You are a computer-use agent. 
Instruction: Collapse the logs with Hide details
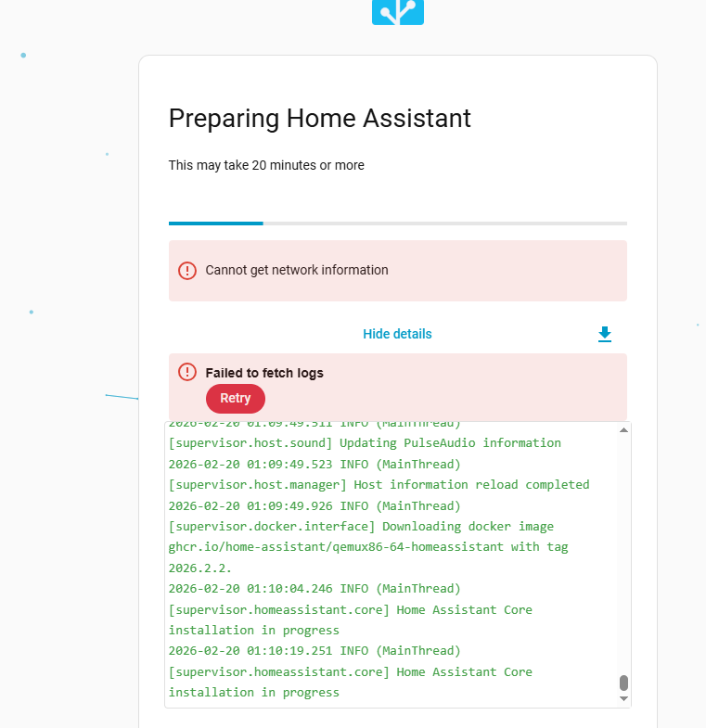click(397, 334)
